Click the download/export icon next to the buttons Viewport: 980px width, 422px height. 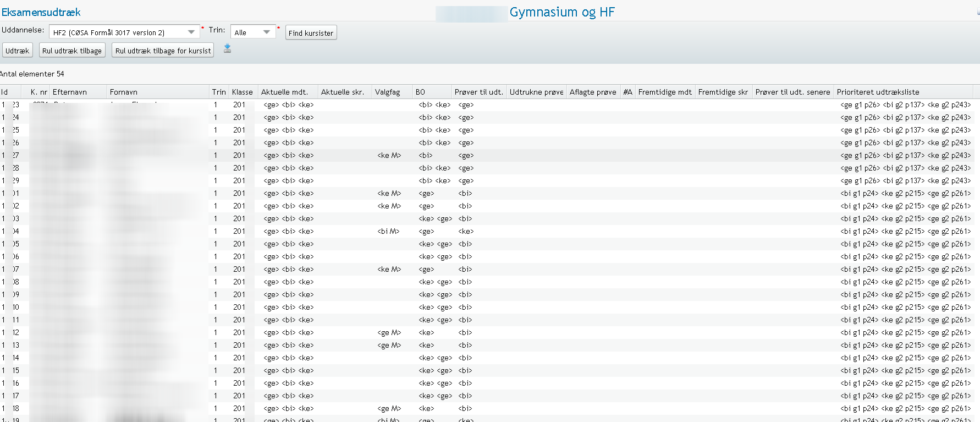[227, 49]
